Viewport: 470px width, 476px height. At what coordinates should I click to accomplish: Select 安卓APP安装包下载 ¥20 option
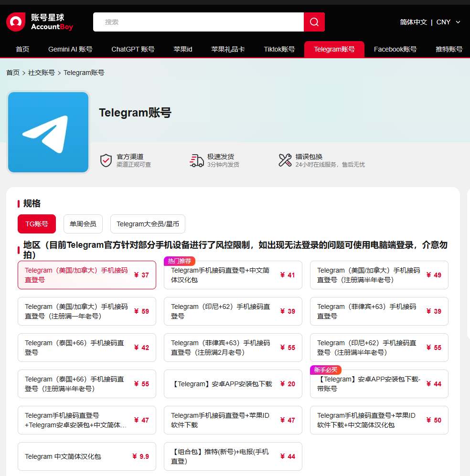233,384
